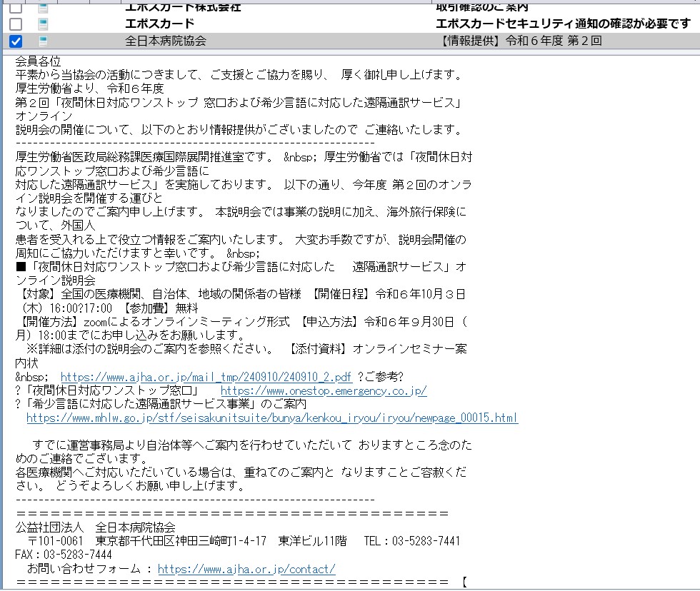
Task: Open the mhlw.go.jp newpage_00015.html link
Action: 272,418
